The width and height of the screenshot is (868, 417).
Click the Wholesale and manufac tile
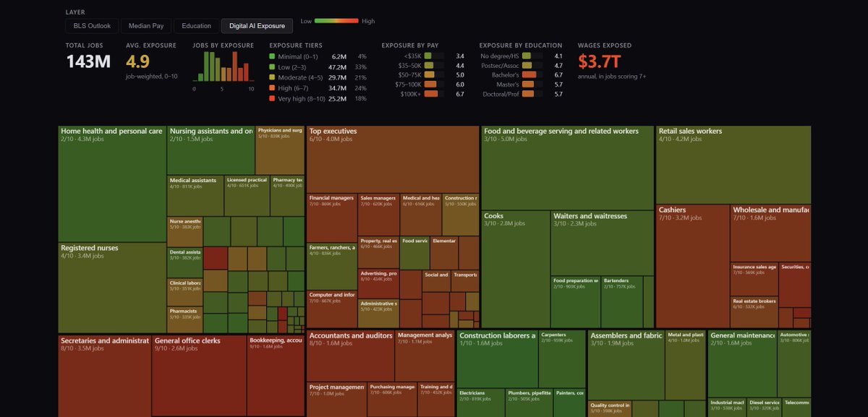point(770,233)
